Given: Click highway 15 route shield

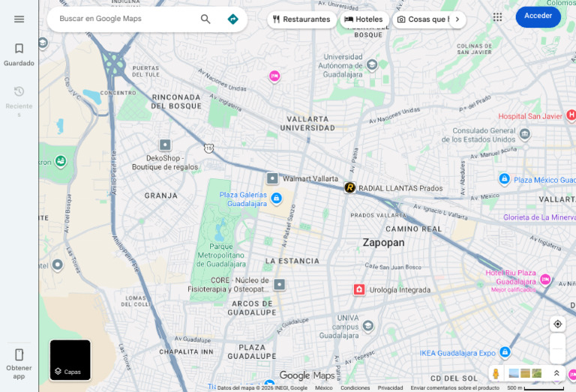Looking at the screenshot, I should [208, 148].
